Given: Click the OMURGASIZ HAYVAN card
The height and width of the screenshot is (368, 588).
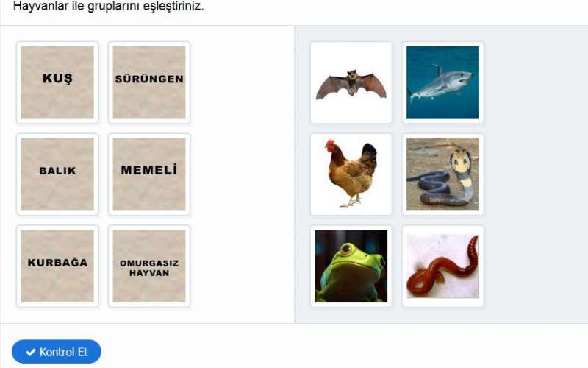Looking at the screenshot, I should pyautogui.click(x=149, y=266).
